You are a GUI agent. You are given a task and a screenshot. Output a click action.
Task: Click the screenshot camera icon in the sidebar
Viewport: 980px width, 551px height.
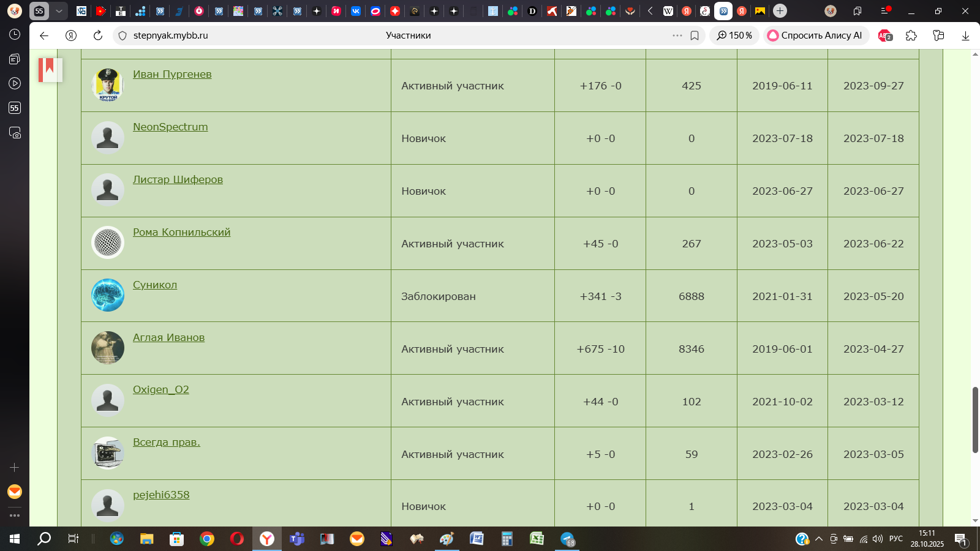[x=15, y=133]
